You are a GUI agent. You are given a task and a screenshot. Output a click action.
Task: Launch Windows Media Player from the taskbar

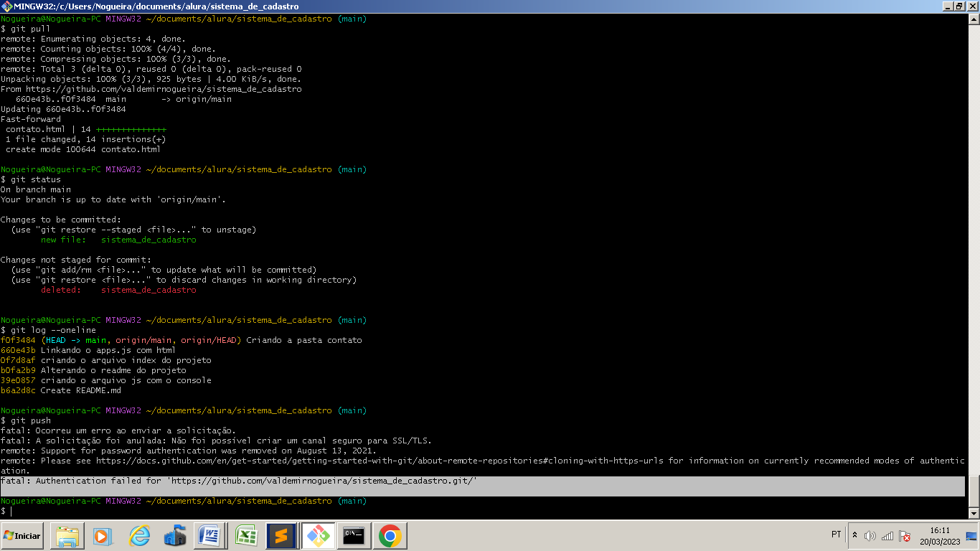click(x=102, y=536)
